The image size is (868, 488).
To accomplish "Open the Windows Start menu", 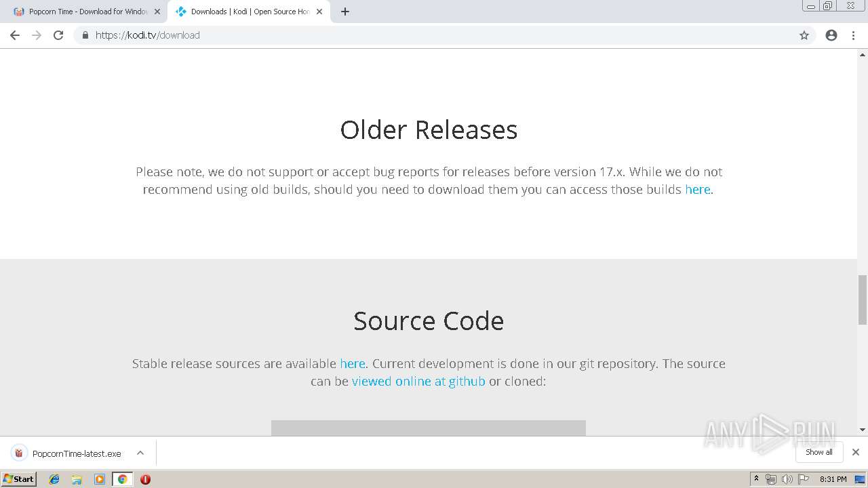I will 19,479.
